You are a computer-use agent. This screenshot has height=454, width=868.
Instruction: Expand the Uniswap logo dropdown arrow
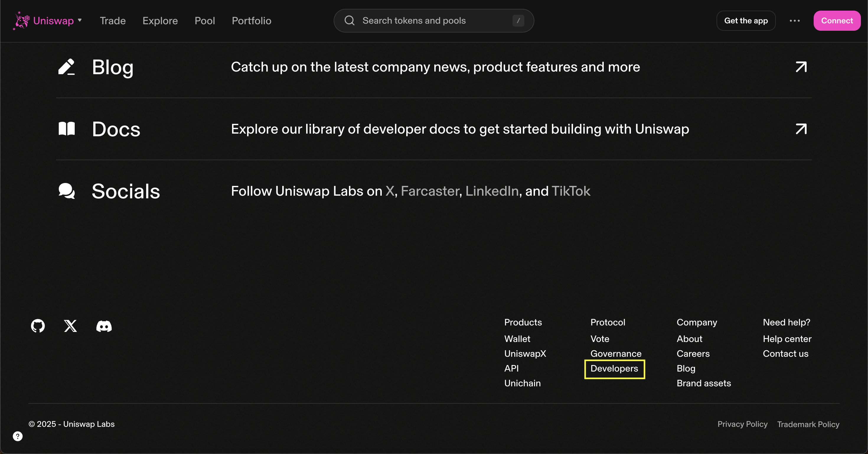pos(80,20)
